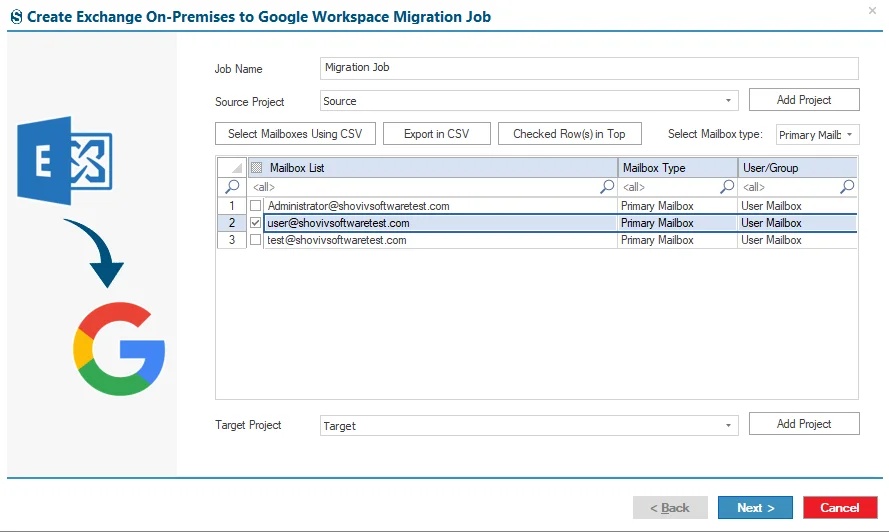Screen dimensions: 889x532
Task: Click the Shoviv logo in title bar
Action: [x=16, y=17]
